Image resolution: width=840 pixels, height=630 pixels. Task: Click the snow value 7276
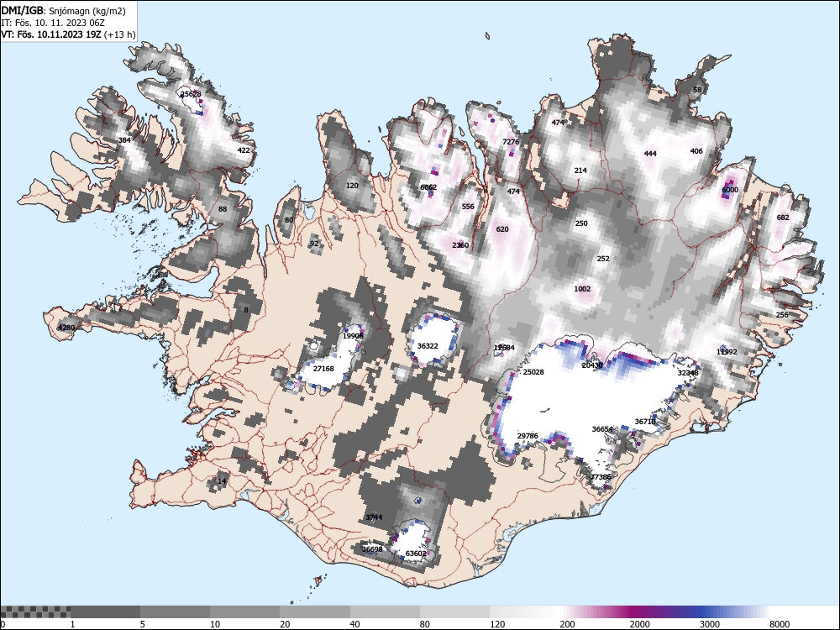click(x=511, y=142)
